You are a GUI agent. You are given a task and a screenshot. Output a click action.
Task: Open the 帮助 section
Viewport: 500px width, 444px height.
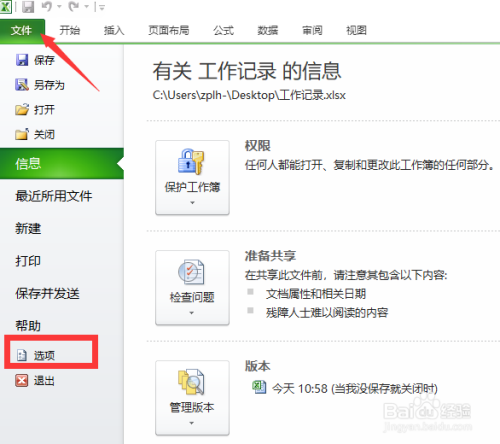28,326
